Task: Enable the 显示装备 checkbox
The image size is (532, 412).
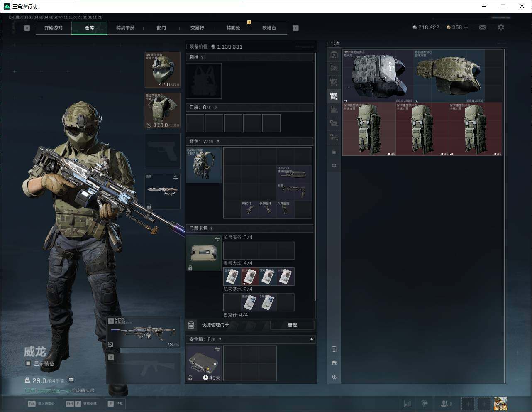Action: 28,363
